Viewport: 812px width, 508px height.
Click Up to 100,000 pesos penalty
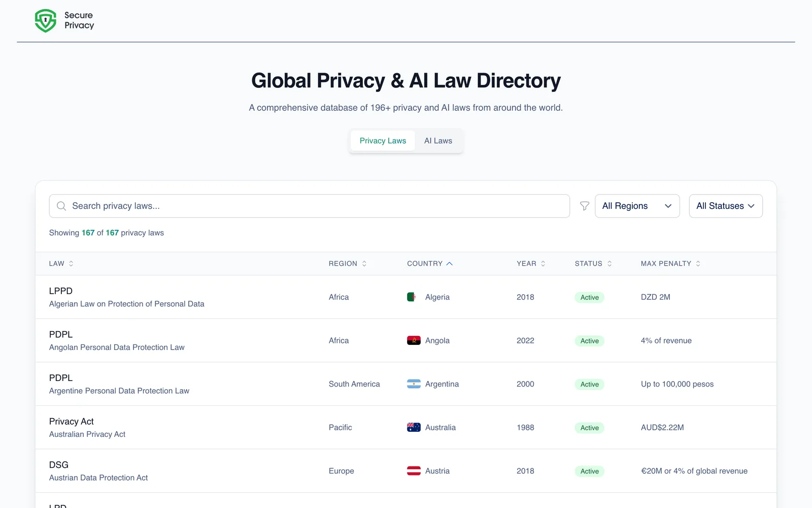tap(677, 384)
